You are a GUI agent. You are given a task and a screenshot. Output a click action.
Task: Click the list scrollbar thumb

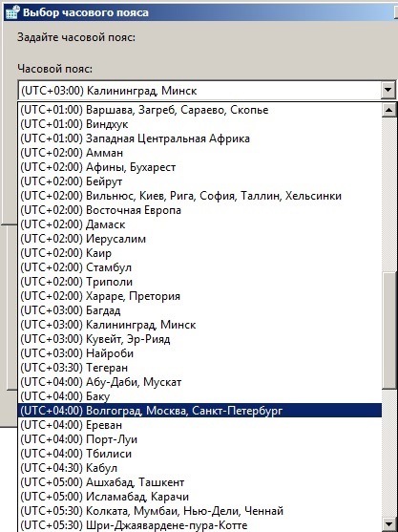coord(388,330)
